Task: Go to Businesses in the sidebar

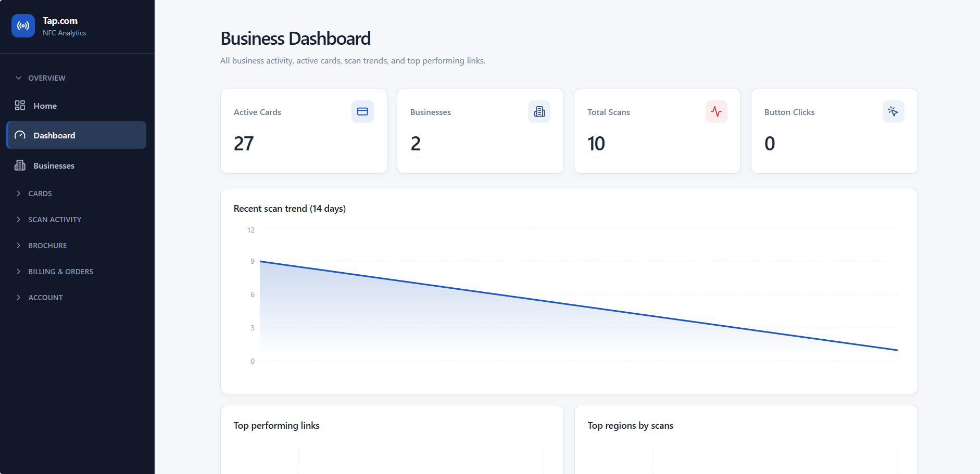Action: click(x=76, y=165)
